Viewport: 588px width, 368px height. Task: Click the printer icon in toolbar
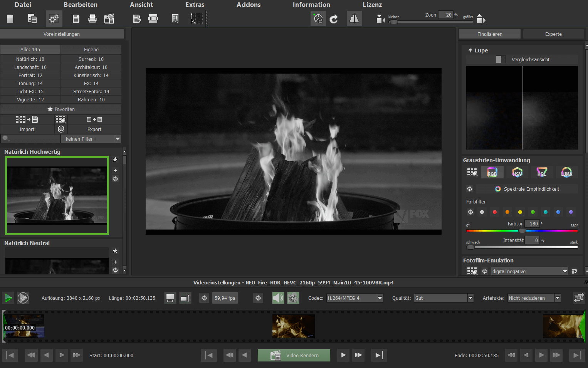[x=92, y=18]
